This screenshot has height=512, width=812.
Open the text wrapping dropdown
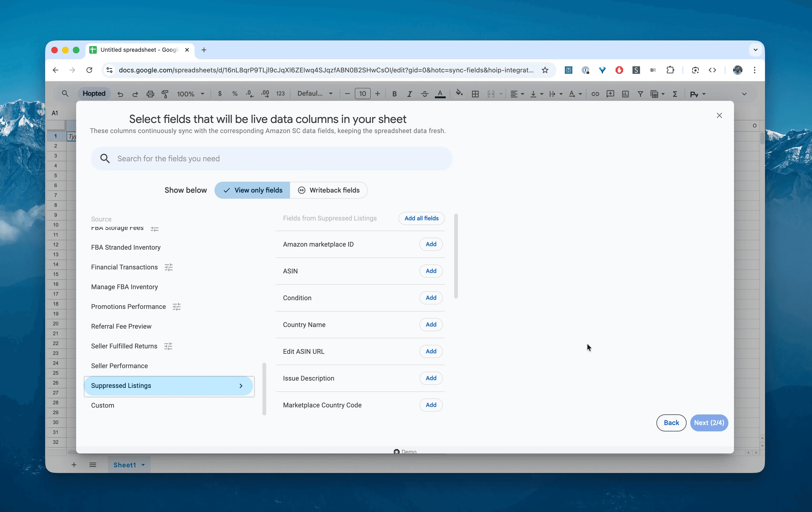coord(556,94)
